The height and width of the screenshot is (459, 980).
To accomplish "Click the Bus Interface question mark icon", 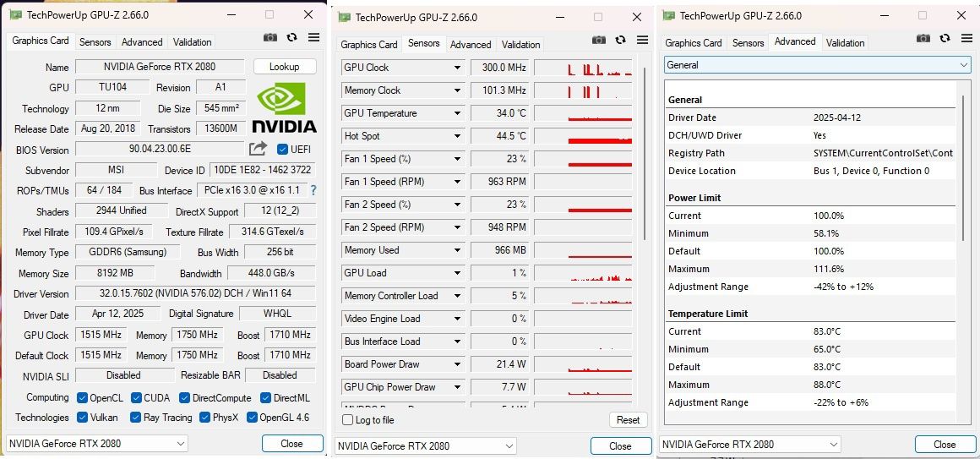I will pyautogui.click(x=313, y=190).
